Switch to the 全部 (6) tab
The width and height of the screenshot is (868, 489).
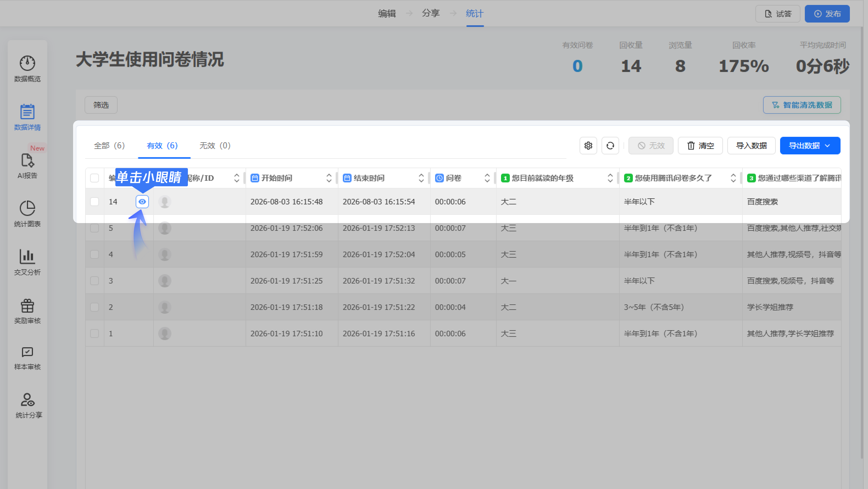click(x=109, y=146)
